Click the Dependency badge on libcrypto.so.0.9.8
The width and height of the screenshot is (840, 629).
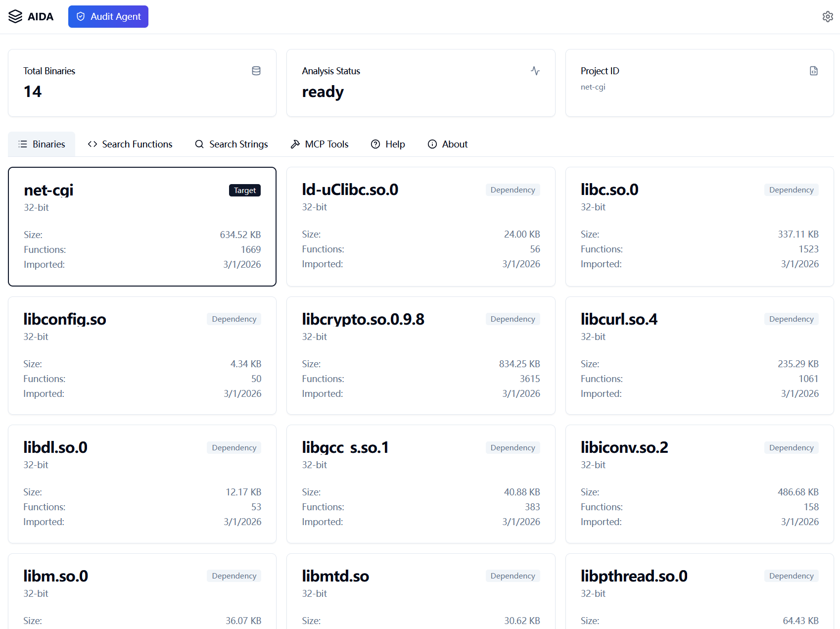click(x=513, y=319)
